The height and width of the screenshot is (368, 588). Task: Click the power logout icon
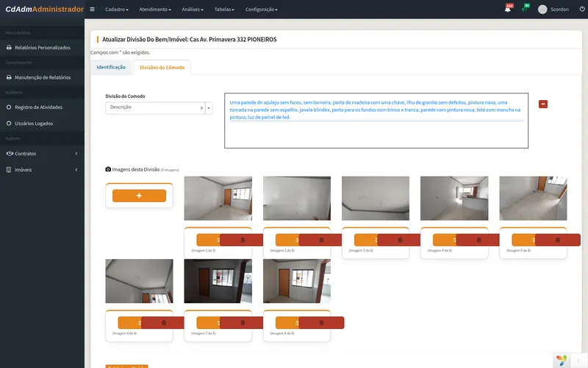582,9
